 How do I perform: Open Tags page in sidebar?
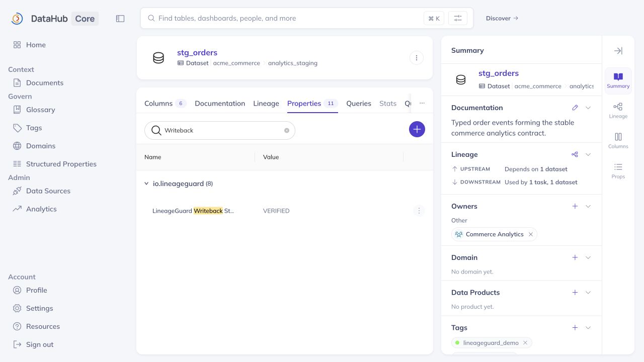pos(34,128)
